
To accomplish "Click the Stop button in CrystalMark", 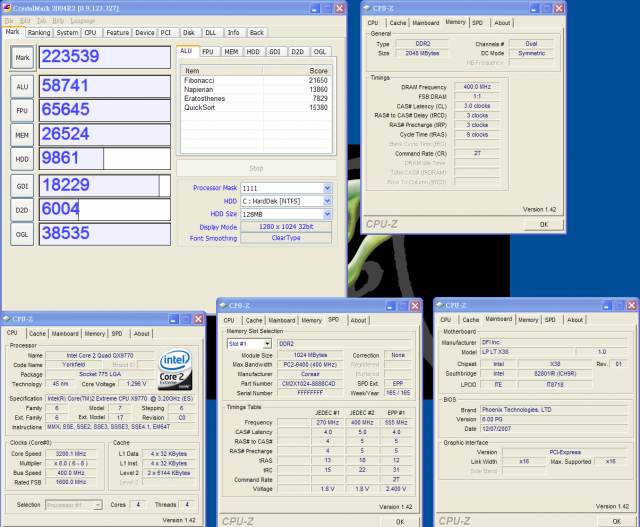I will click(256, 168).
